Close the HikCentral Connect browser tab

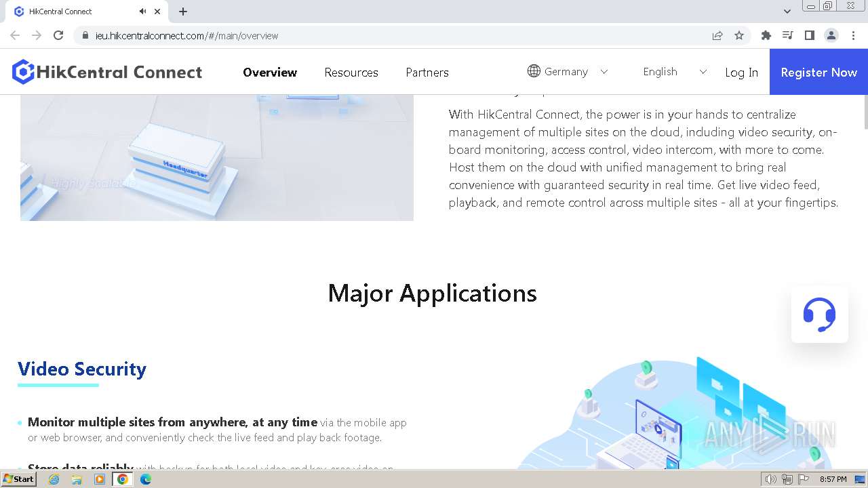tap(157, 12)
